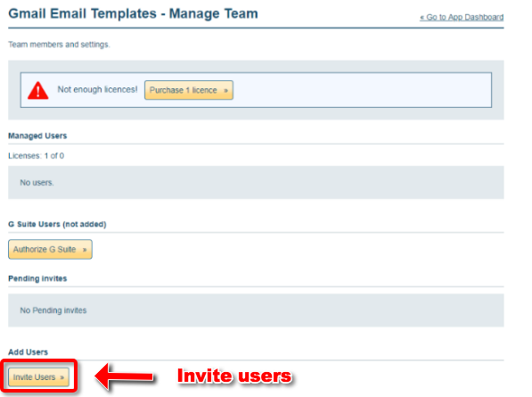Click the Licenses: 1 of 0 text
The height and width of the screenshot is (397, 532).
[36, 156]
